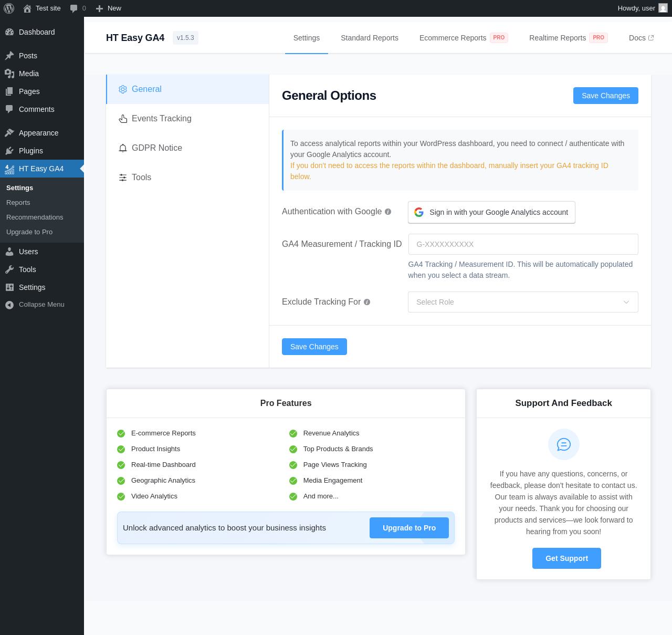Click the Docs external link icon
This screenshot has width=672, height=635.
tap(651, 38)
